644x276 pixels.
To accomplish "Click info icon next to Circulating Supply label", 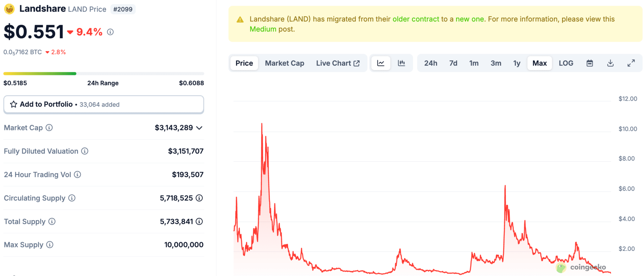I will pos(72,198).
